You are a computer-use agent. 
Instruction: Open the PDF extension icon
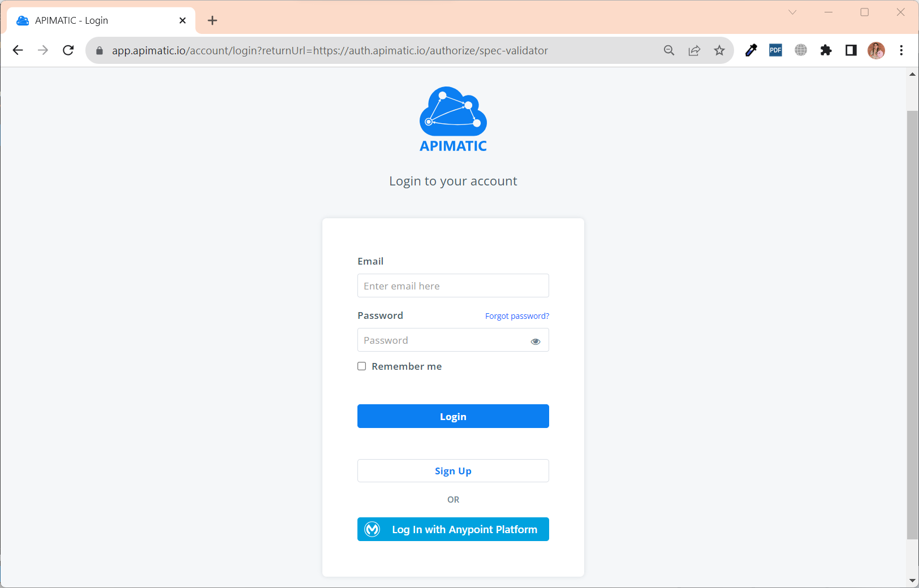776,50
